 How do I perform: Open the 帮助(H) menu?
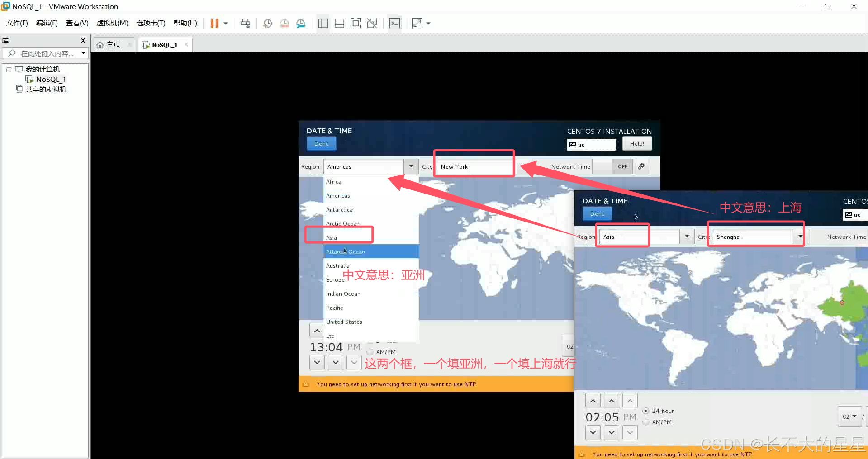point(185,23)
